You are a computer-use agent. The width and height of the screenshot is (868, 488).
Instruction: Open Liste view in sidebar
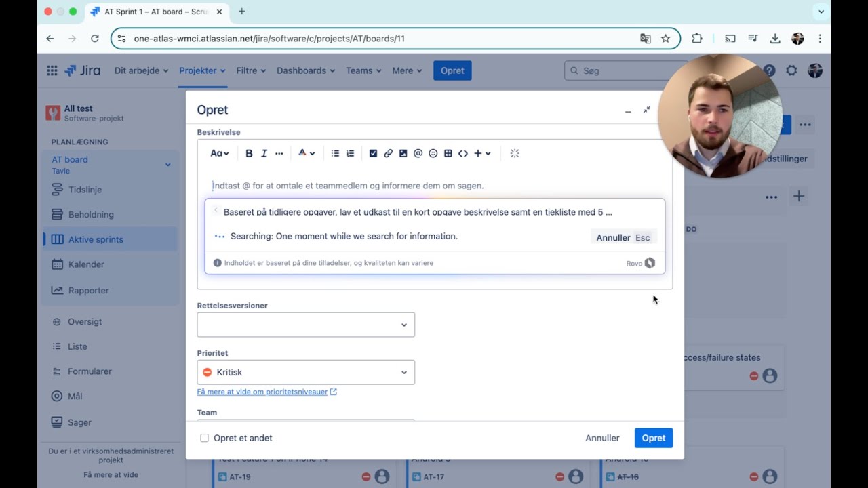111,346
